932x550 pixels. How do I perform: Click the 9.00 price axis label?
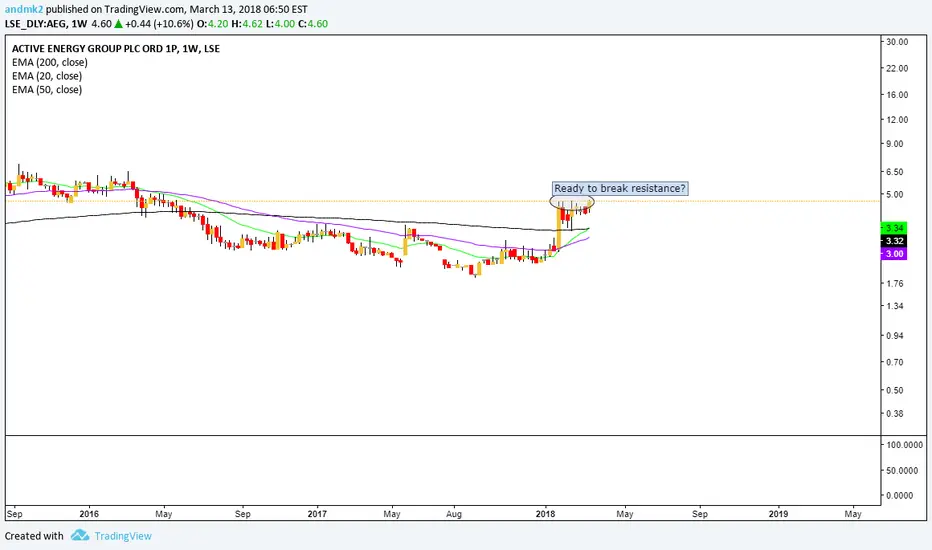[895, 144]
